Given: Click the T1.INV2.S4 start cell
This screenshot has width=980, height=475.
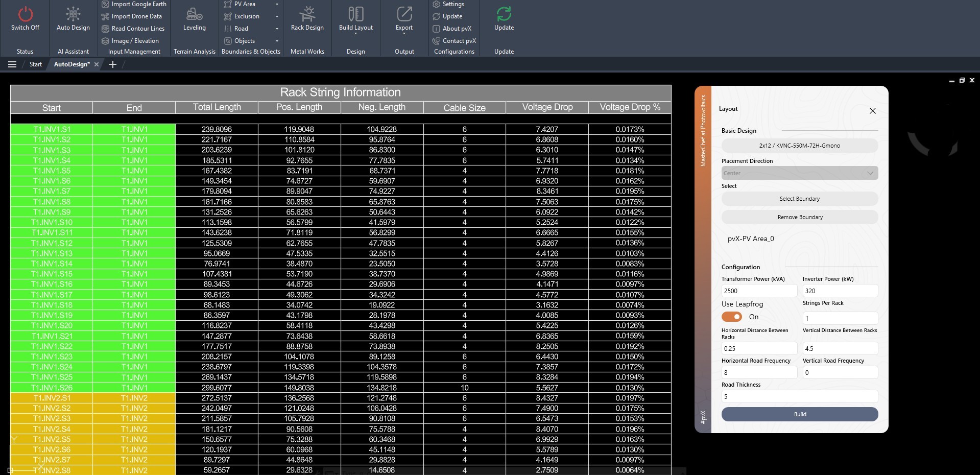Looking at the screenshot, I should [x=52, y=429].
